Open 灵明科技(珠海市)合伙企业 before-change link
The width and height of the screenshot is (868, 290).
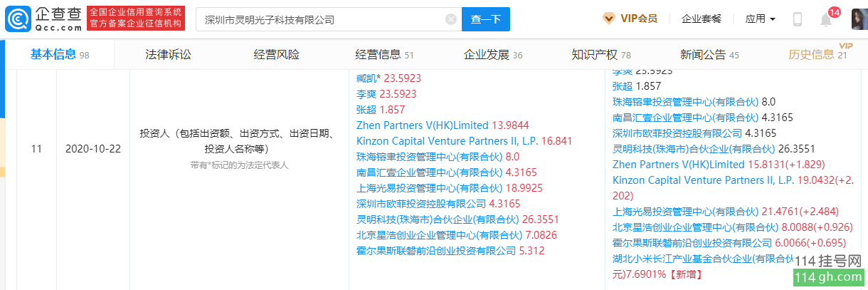438,219
